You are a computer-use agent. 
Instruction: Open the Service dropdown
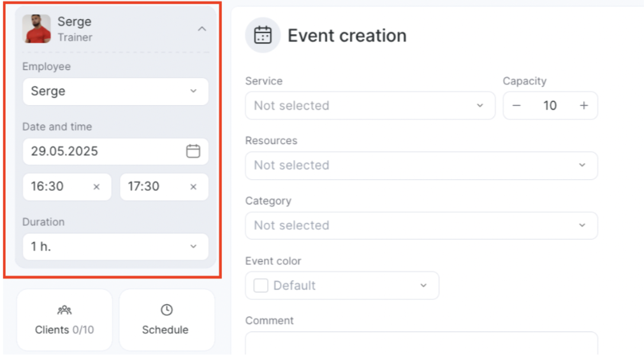click(x=370, y=106)
